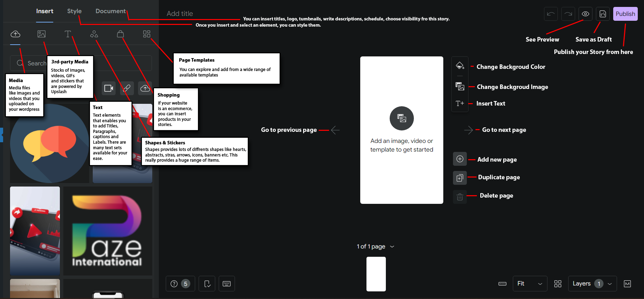This screenshot has height=299, width=644.
Task: Open the Shopping bag tab icon
Action: coord(120,34)
